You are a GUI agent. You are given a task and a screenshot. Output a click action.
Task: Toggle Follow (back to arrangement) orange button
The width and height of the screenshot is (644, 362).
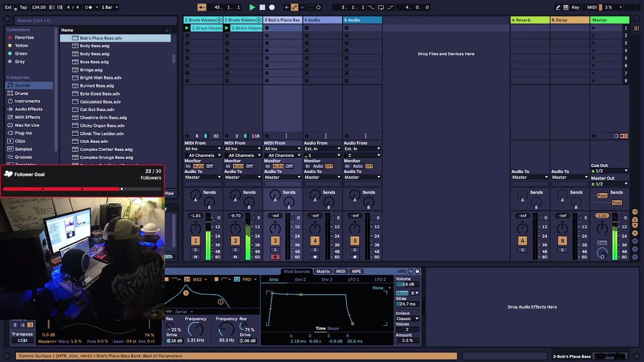[202, 7]
